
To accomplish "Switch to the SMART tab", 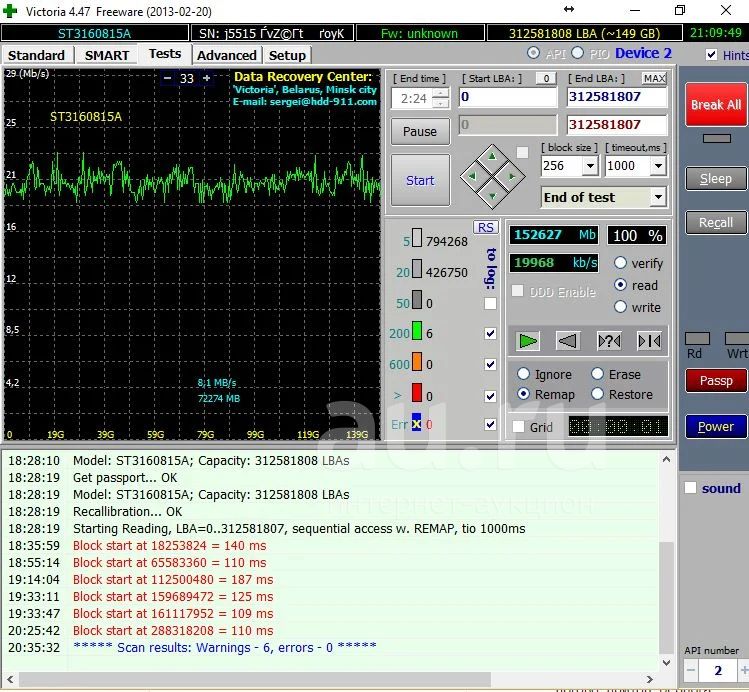I will (107, 55).
